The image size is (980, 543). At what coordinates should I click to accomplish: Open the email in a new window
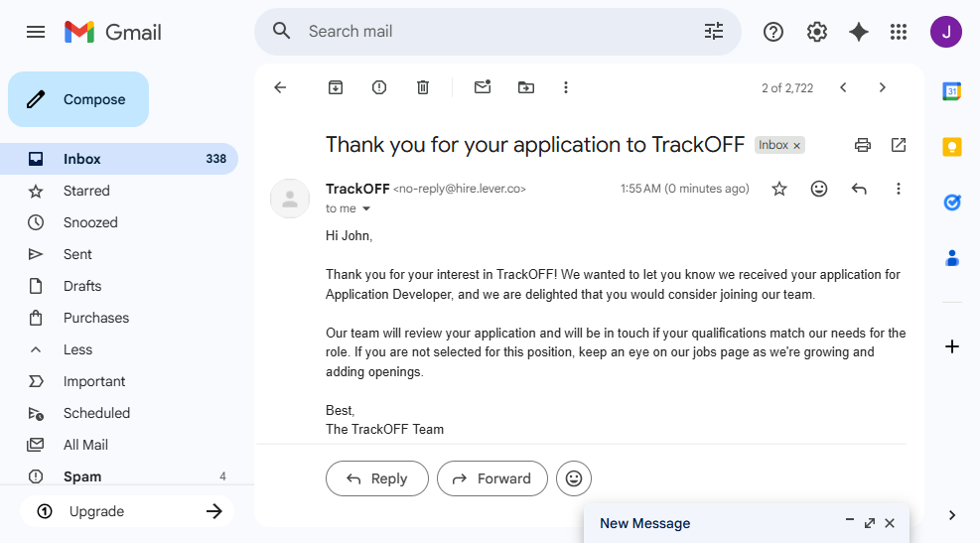[x=899, y=145]
